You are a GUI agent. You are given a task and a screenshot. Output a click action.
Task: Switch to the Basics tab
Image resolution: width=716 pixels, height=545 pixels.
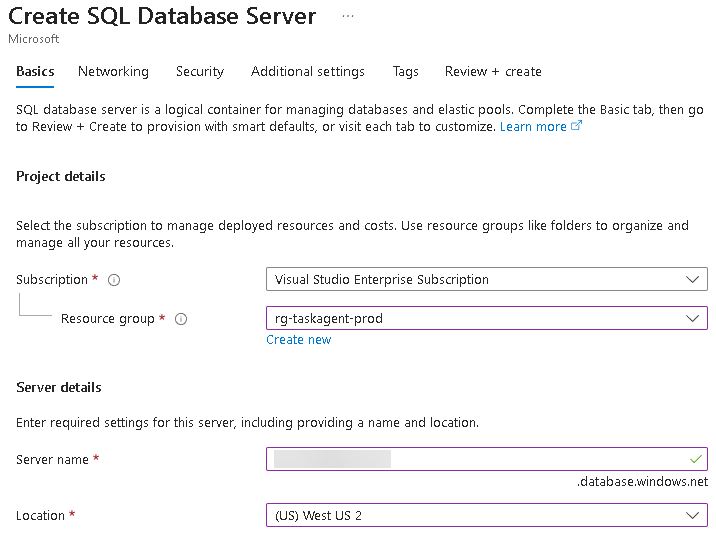(35, 72)
